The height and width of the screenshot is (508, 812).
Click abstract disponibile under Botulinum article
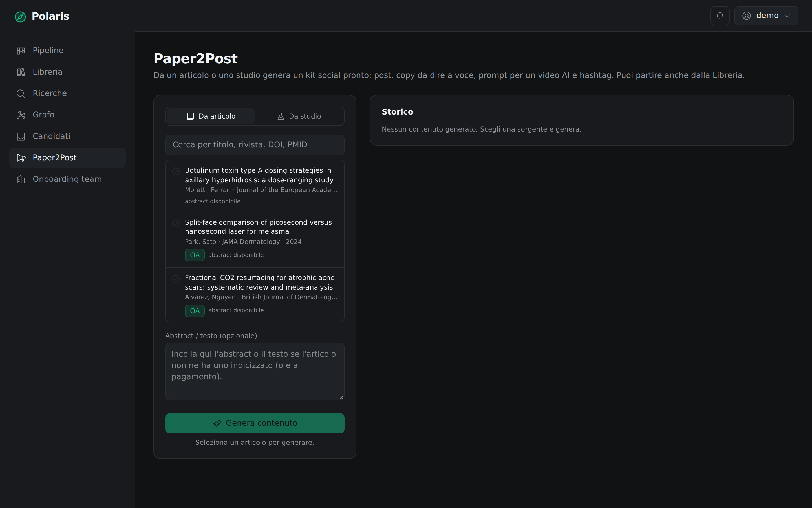coord(212,201)
